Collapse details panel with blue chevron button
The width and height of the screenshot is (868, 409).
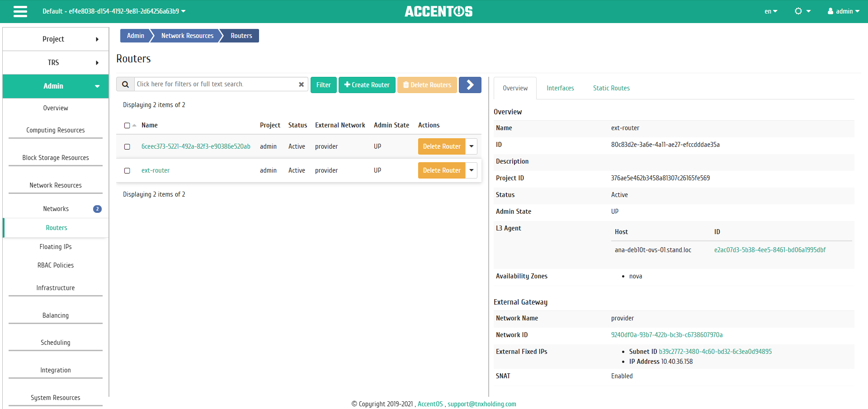tap(470, 85)
